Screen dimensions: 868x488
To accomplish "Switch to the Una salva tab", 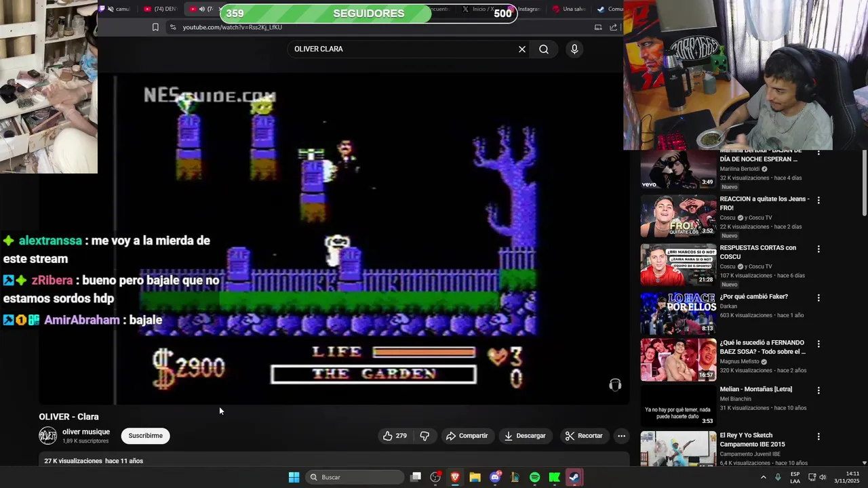I will 570,9.
